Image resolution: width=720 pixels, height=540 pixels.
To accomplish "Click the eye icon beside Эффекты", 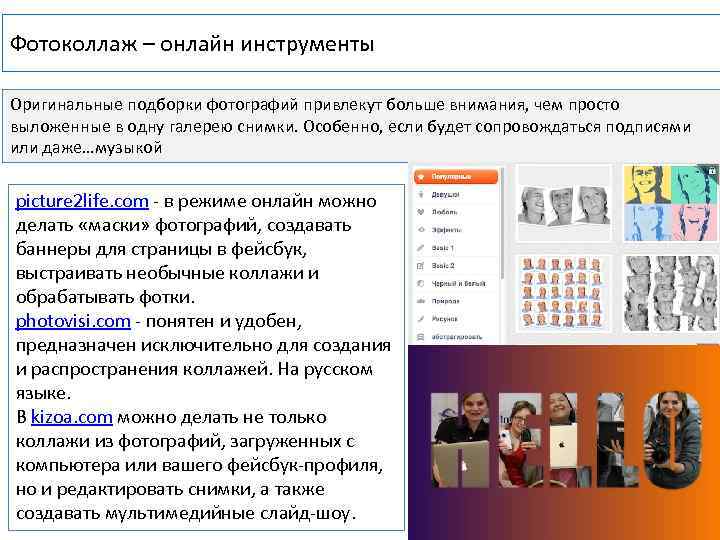I will coord(420,230).
